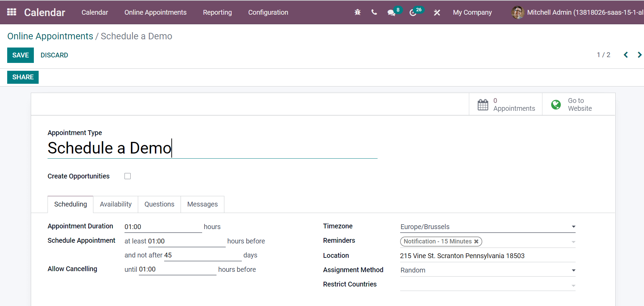The height and width of the screenshot is (306, 644).
Task: Click the SHARE button
Action: pos(23,77)
